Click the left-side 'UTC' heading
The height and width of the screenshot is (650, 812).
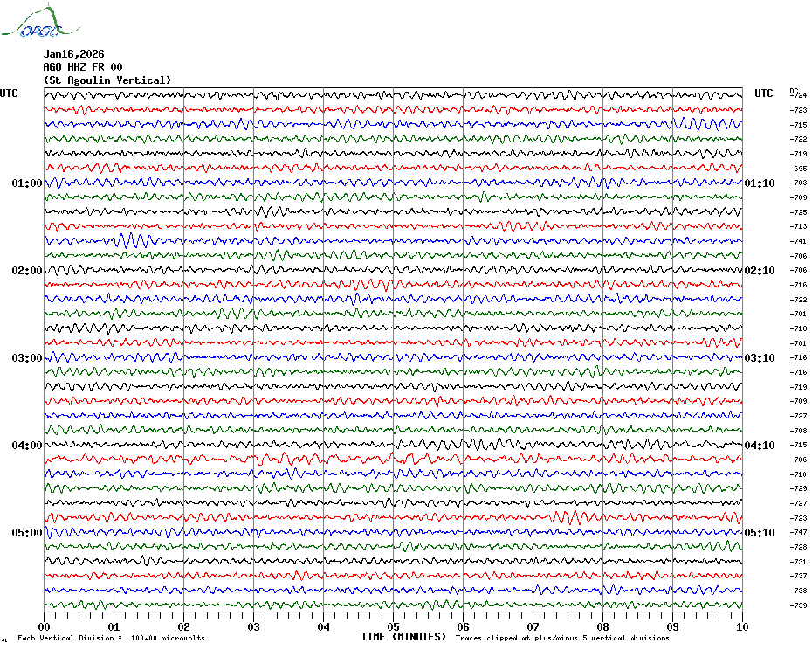click(9, 93)
